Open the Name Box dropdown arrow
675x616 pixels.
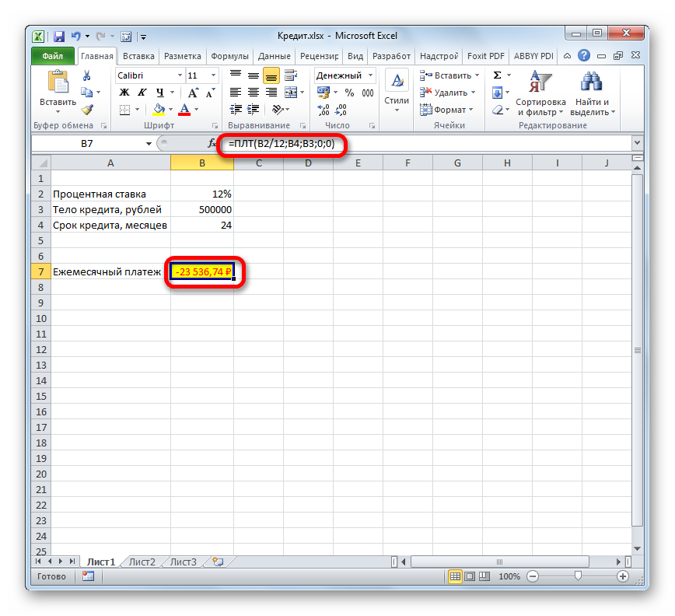point(149,144)
